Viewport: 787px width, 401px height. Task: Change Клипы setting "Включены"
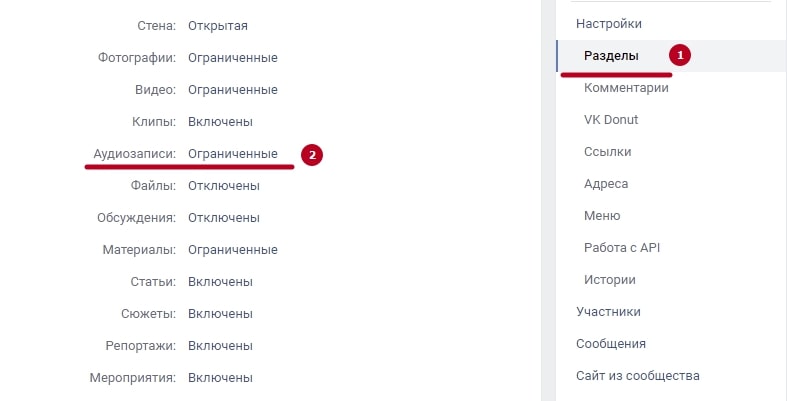[x=220, y=122]
